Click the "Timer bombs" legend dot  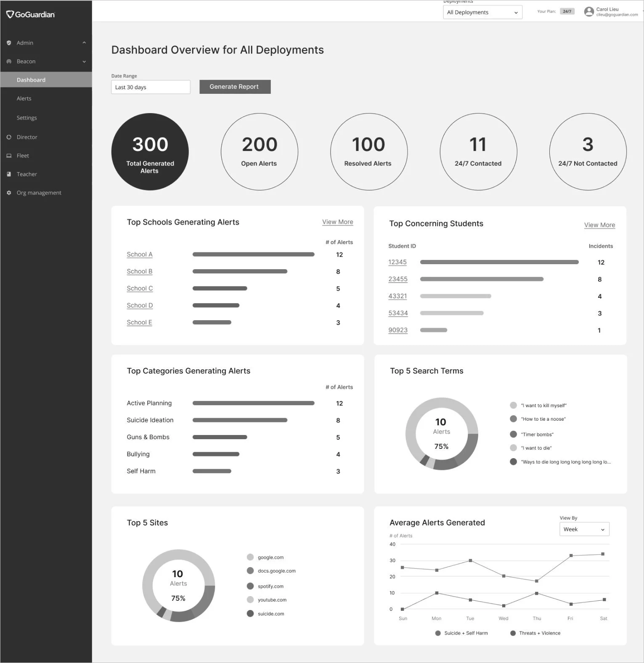point(513,434)
